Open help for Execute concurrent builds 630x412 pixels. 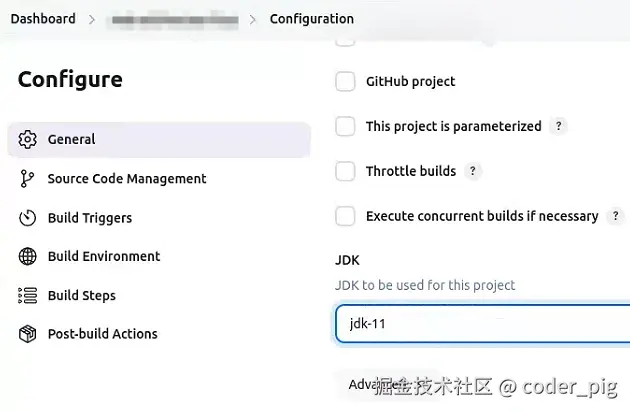coord(616,216)
